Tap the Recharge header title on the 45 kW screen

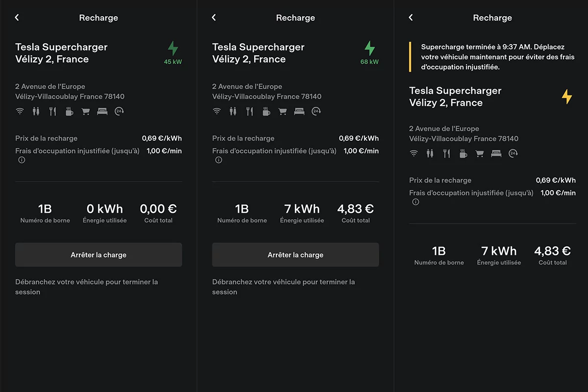coord(98,18)
